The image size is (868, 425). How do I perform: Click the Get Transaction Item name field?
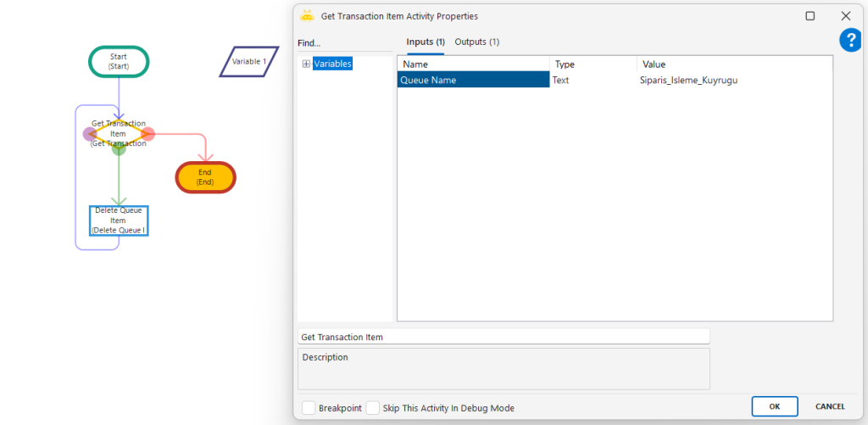(x=504, y=337)
